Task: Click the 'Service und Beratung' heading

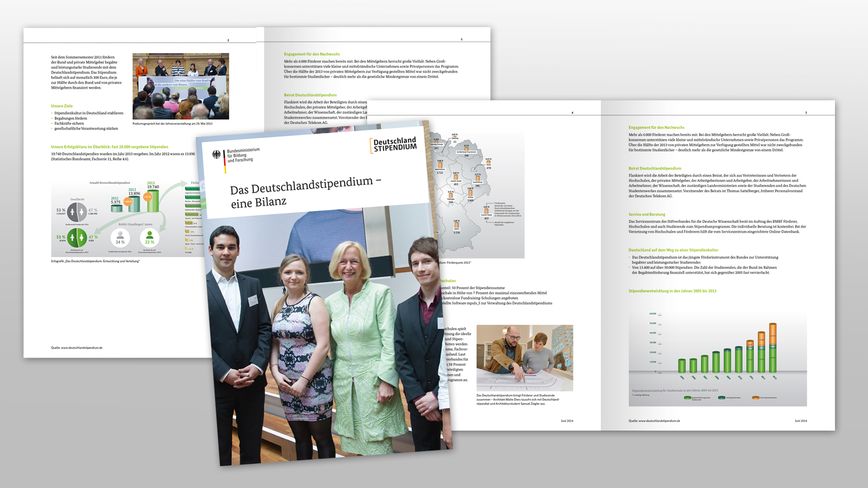Action: click(647, 215)
